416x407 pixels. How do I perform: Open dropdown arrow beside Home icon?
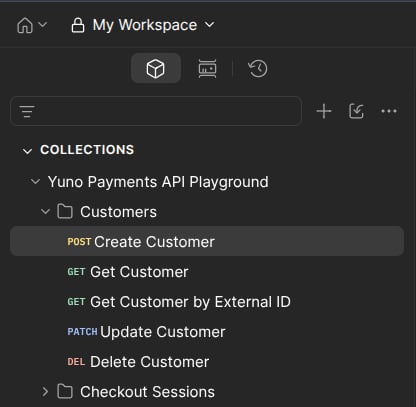[x=43, y=25]
